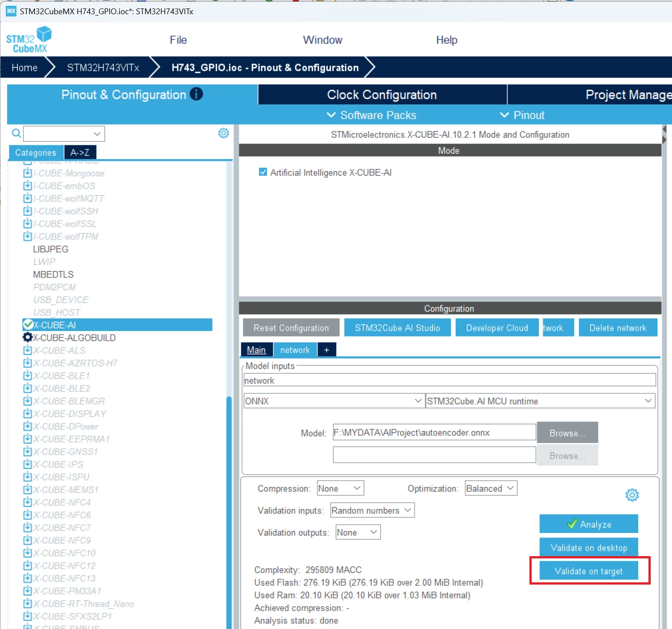
Task: Open the Compression dropdown set to None
Action: point(340,488)
